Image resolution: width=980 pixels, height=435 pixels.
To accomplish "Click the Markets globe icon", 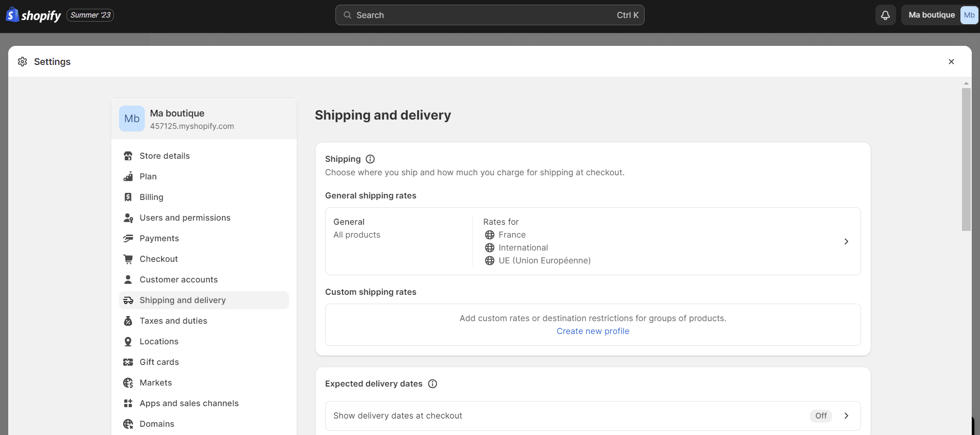I will tap(128, 382).
